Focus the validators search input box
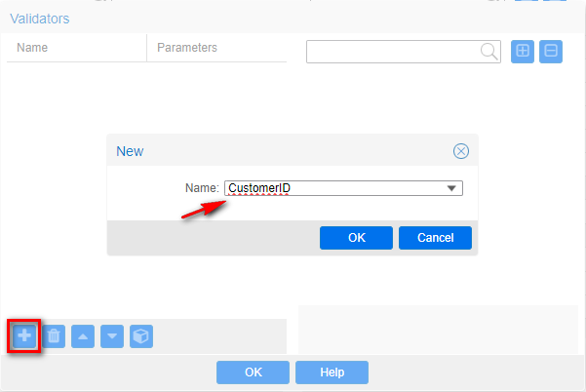586x392 pixels. tap(392, 52)
